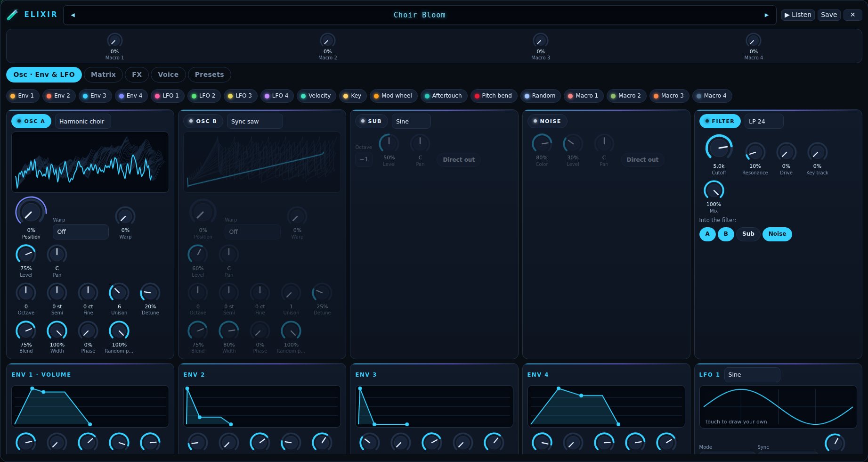
Task: Open the LP 24 filter type dropdown
Action: tap(764, 121)
